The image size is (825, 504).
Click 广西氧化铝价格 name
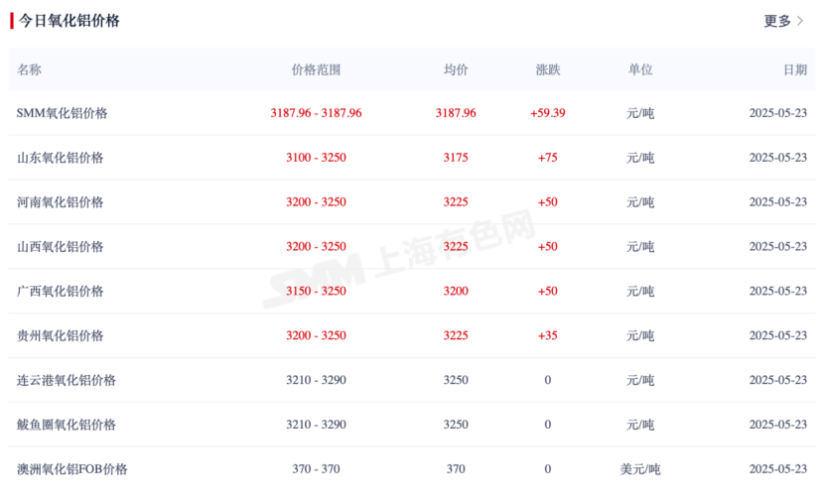[x=60, y=292]
